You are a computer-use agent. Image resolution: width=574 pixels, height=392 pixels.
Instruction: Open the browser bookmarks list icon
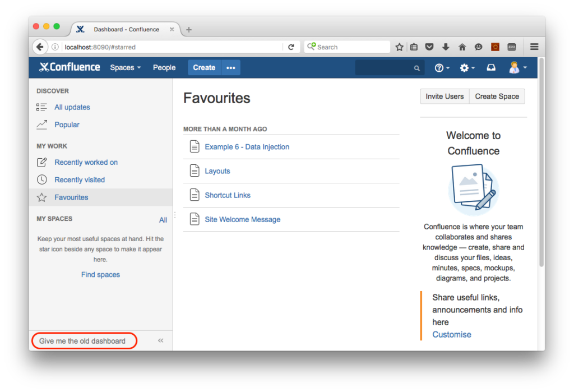(414, 47)
